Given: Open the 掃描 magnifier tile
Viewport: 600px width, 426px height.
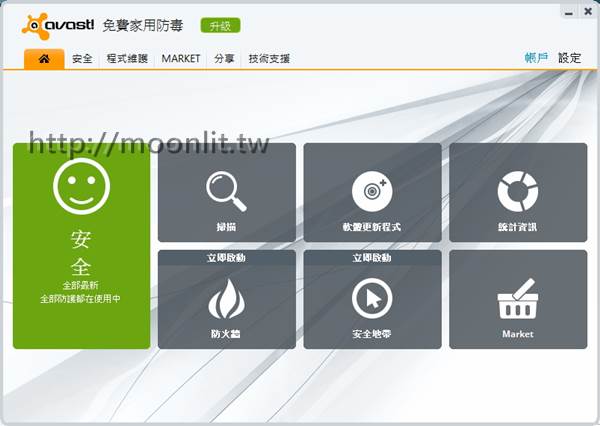Looking at the screenshot, I should [227, 193].
